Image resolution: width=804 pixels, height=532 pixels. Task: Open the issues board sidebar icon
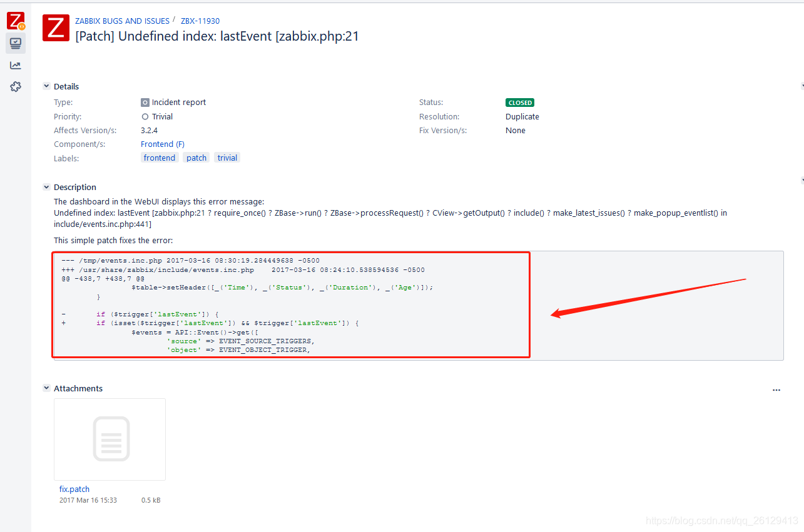pos(16,43)
